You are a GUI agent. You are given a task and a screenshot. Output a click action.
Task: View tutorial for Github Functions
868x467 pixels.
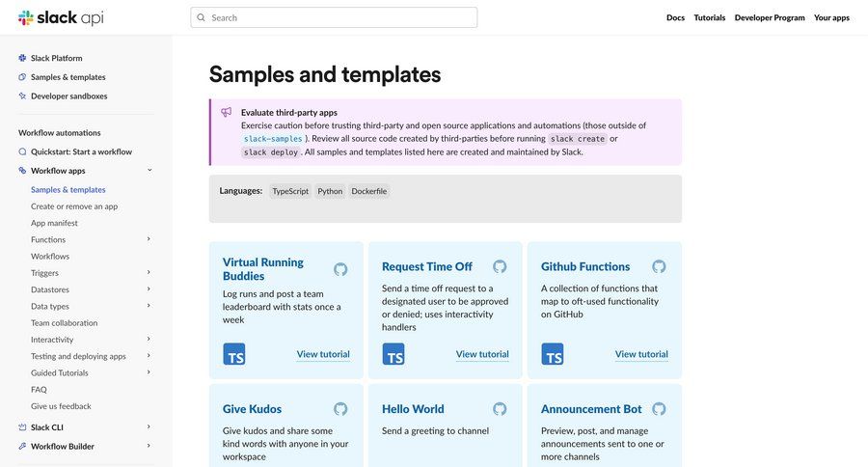coord(641,354)
